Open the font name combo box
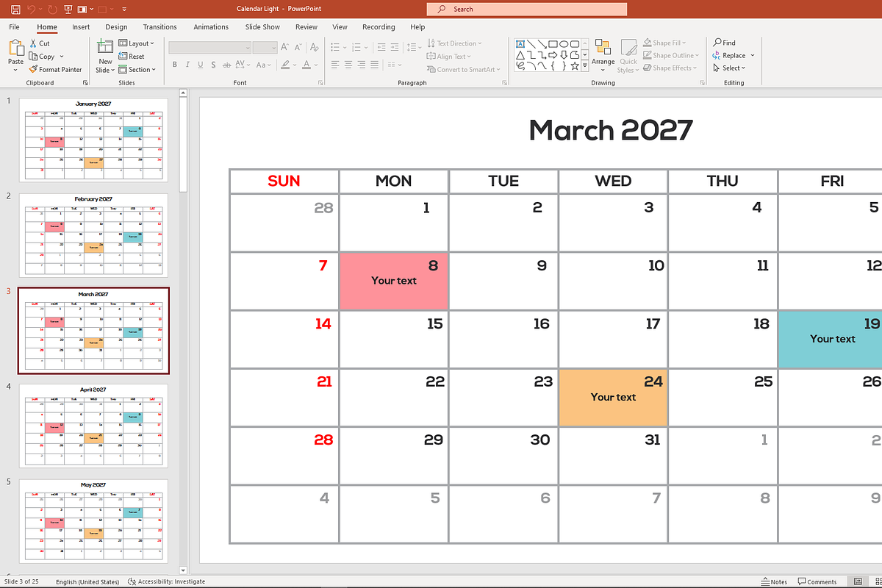Viewport: 882px width, 588px height. [209, 47]
